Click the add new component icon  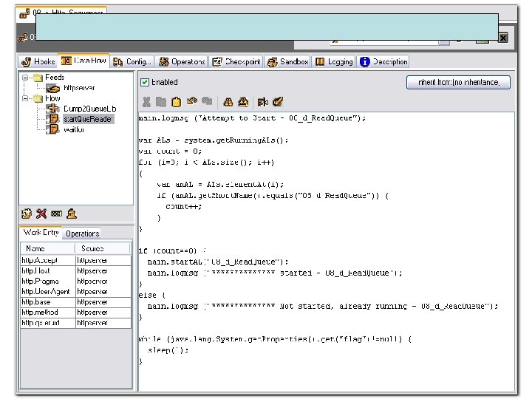coord(27,214)
